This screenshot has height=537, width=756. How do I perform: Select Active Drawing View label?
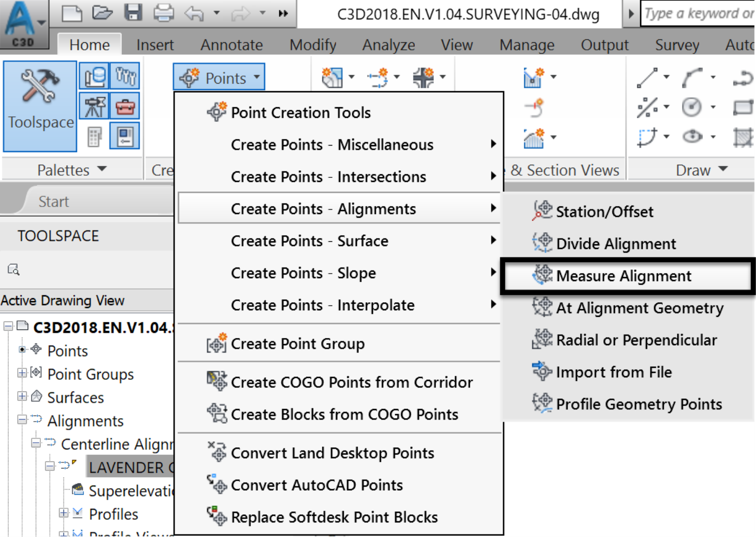coord(62,301)
